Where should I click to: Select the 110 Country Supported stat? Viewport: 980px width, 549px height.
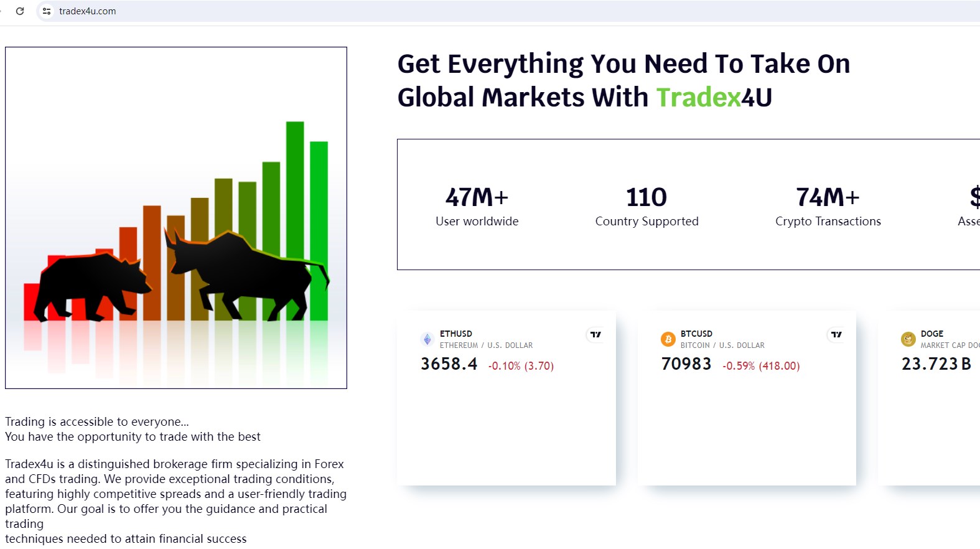click(646, 207)
